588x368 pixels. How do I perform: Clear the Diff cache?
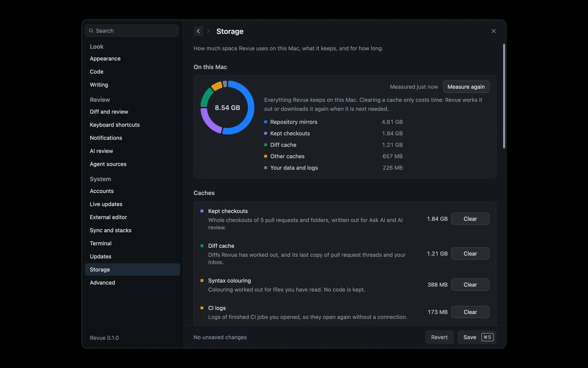(470, 254)
